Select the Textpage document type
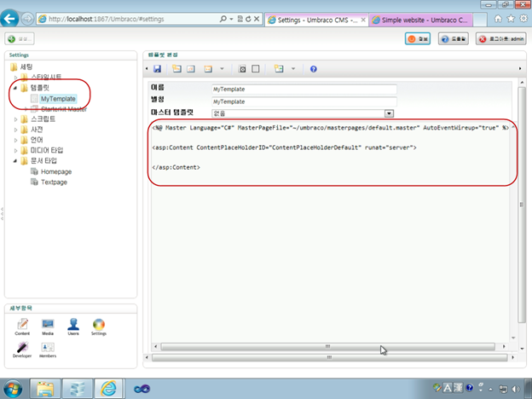 [x=54, y=182]
